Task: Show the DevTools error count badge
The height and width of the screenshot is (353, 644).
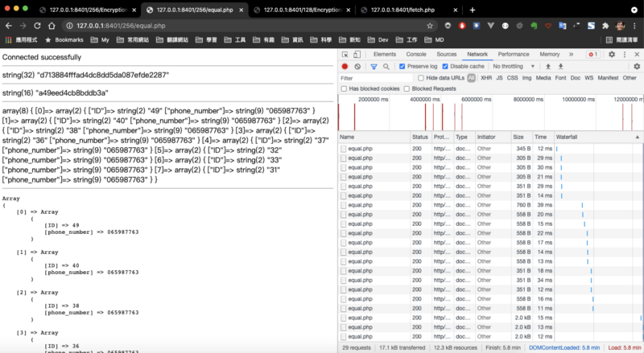Action: coord(592,54)
